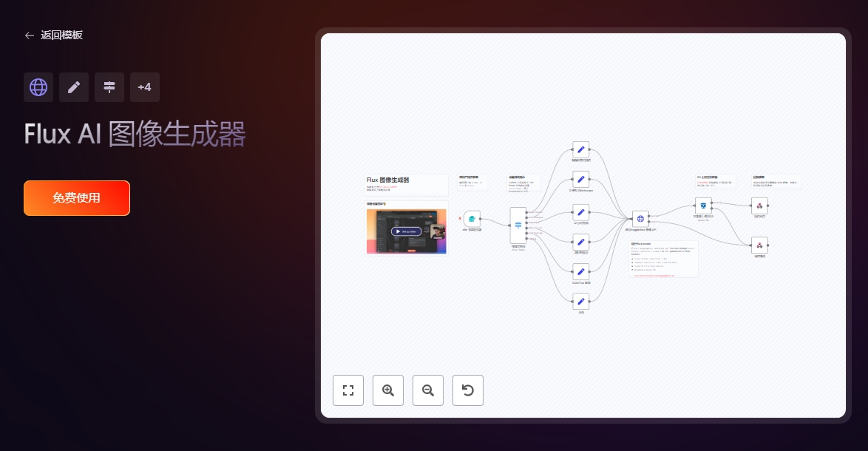Select the globe icon above the page title
This screenshot has width=868, height=451.
38,87
